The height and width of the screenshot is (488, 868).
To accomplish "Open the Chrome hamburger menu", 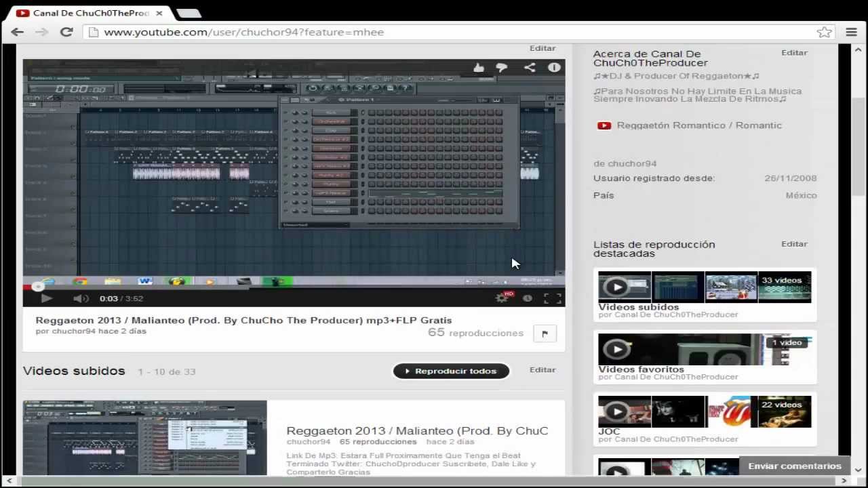I will click(x=852, y=32).
